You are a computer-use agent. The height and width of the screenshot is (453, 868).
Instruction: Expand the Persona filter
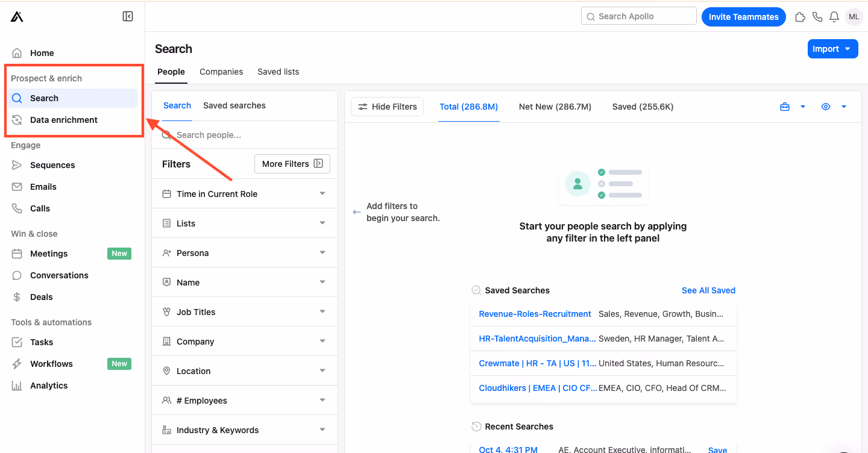(x=245, y=253)
